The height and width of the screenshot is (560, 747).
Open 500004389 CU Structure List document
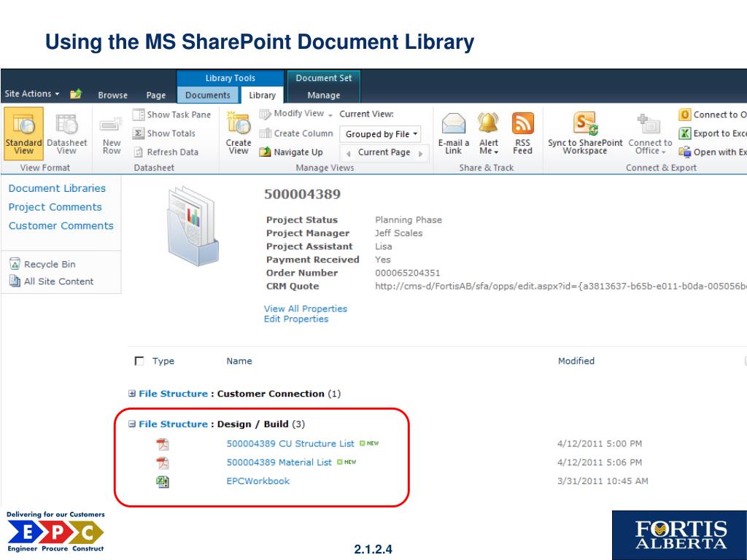(290, 444)
